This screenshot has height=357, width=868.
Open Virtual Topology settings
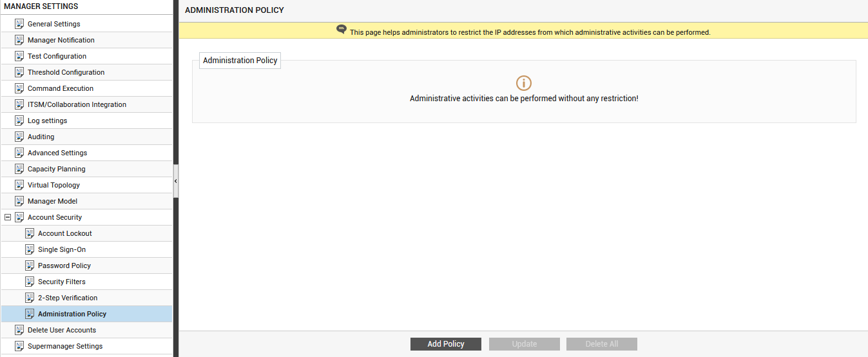tap(53, 185)
